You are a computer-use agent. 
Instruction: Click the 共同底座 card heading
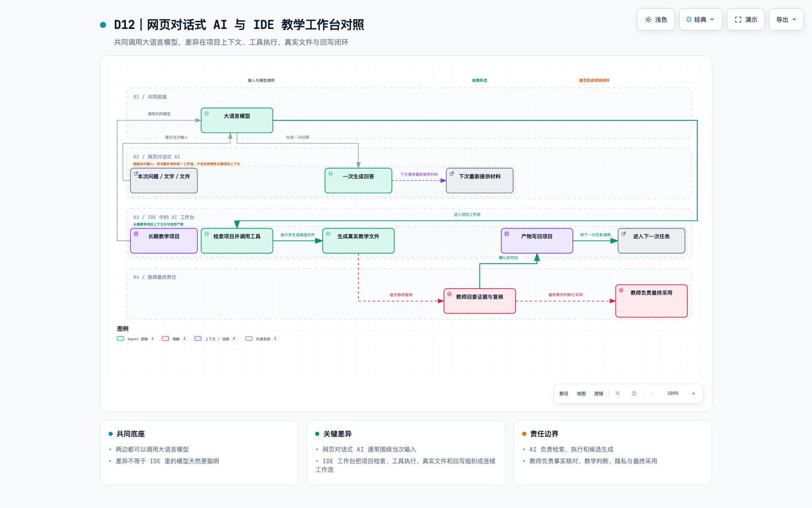[x=130, y=434]
